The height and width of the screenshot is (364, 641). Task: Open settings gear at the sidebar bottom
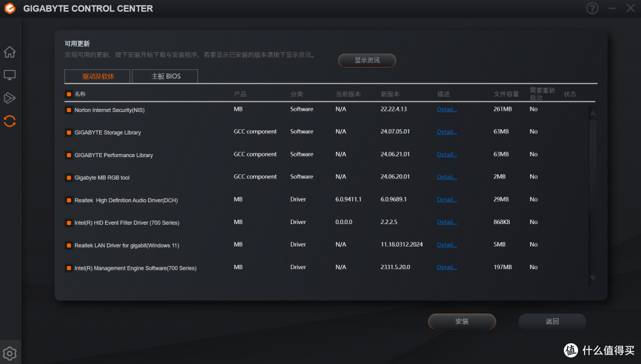coord(10,353)
